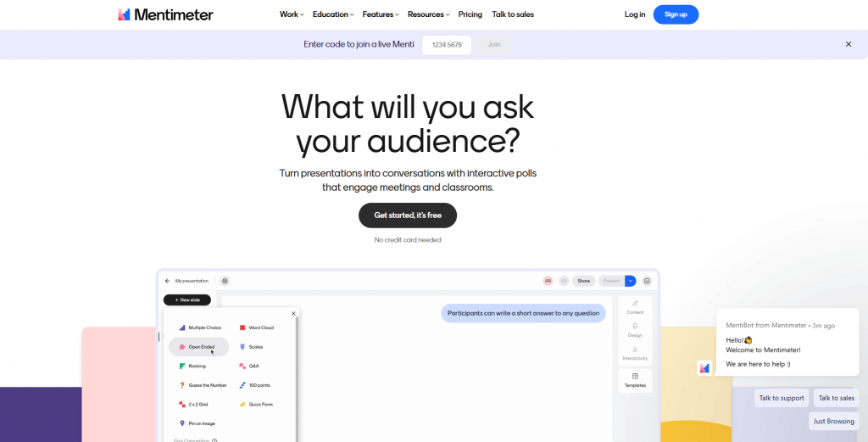Log in to your account
868x442 pixels.
click(634, 14)
